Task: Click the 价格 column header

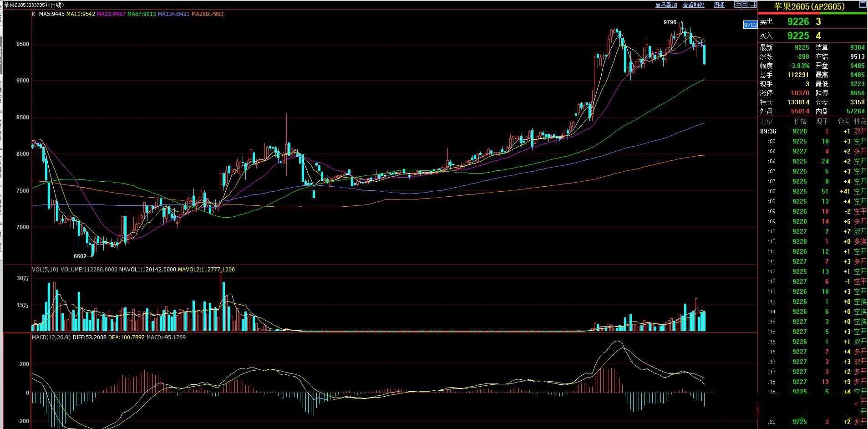Action: pyautogui.click(x=800, y=122)
